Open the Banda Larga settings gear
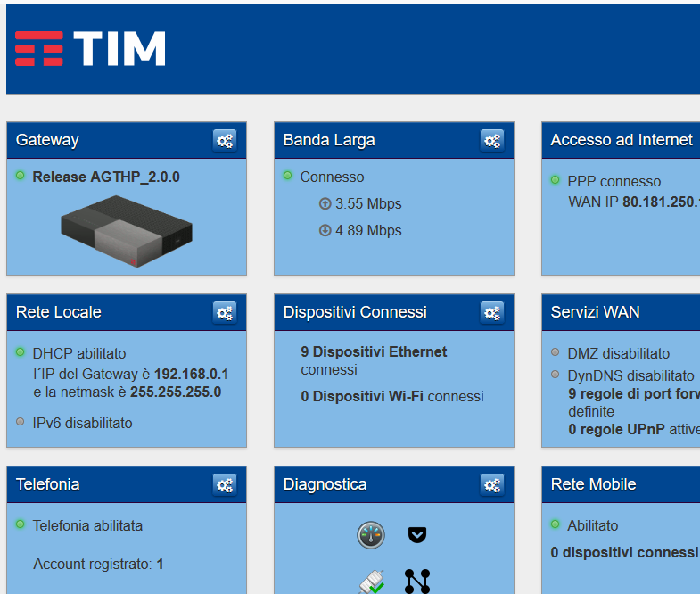The image size is (700, 594). coord(492,141)
